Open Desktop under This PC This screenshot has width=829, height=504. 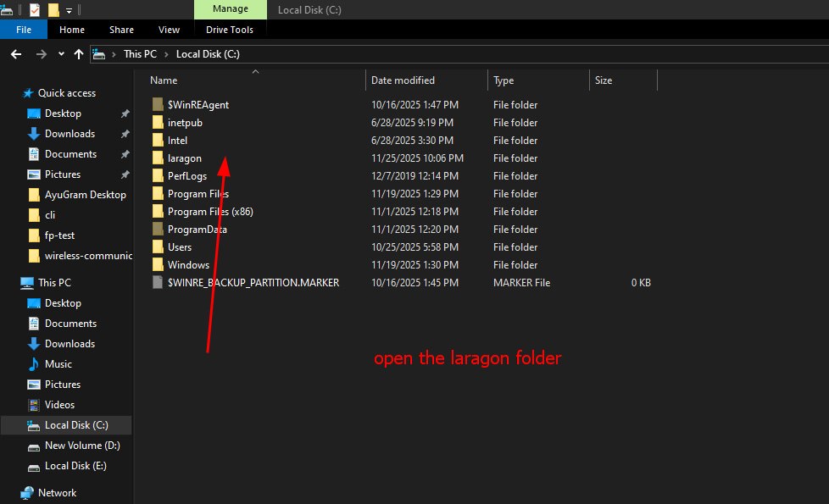pyautogui.click(x=63, y=303)
